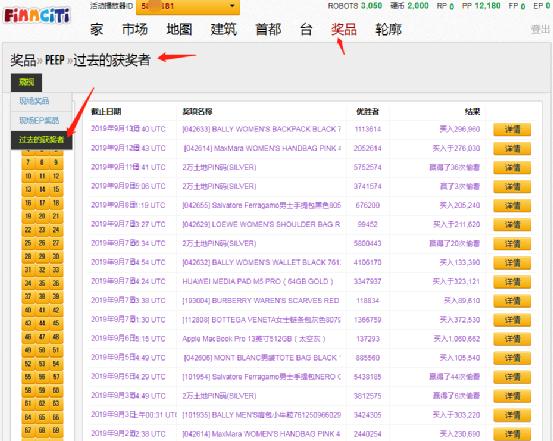553x441 pixels.
Task: Click the 奖项名称 column header
Action: point(197,112)
